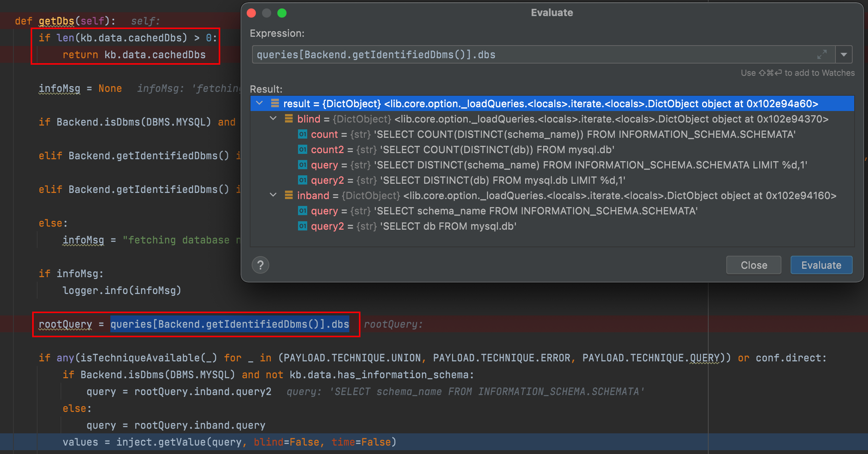Click the green zoom window button
Image resolution: width=868 pixels, height=454 pixels.
(x=282, y=13)
